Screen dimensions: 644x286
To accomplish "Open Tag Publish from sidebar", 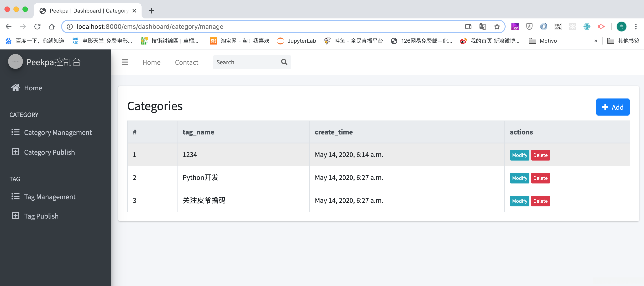I will coord(41,216).
